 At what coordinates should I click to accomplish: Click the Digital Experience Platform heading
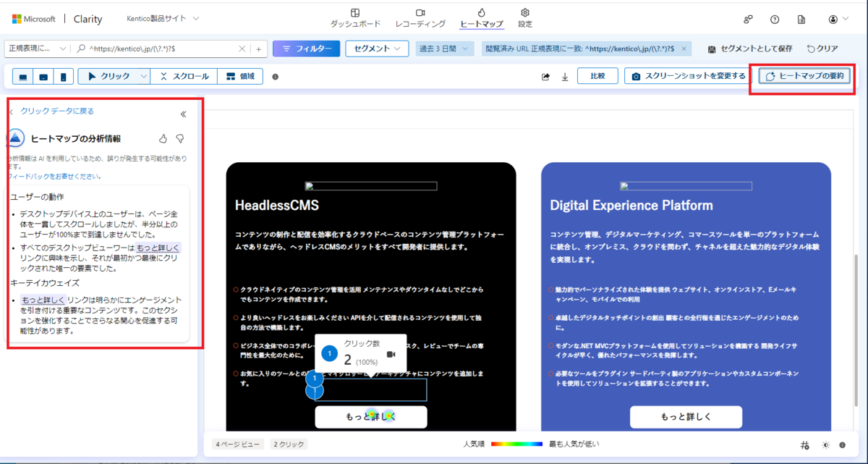click(x=631, y=206)
